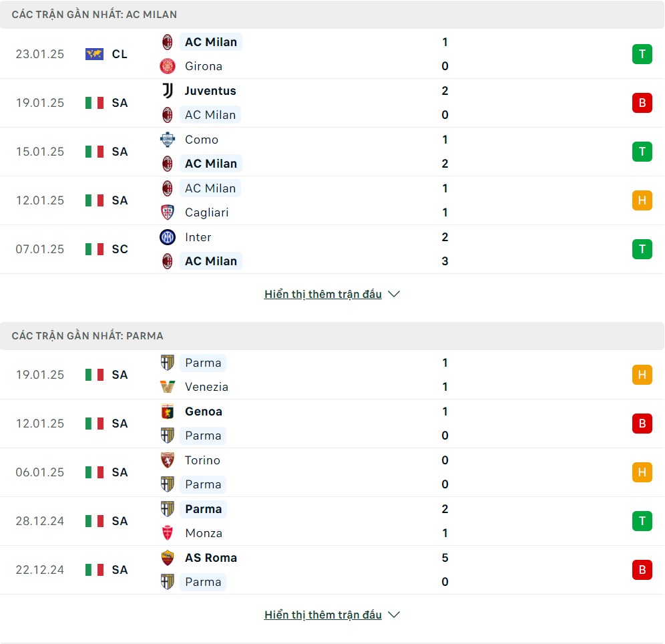Expand more Parma matches
The width and height of the screenshot is (665, 644).
(323, 615)
